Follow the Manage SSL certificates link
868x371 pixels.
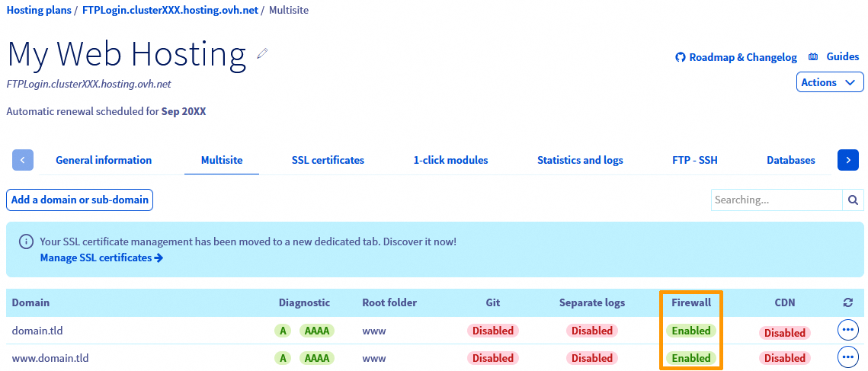(x=101, y=257)
